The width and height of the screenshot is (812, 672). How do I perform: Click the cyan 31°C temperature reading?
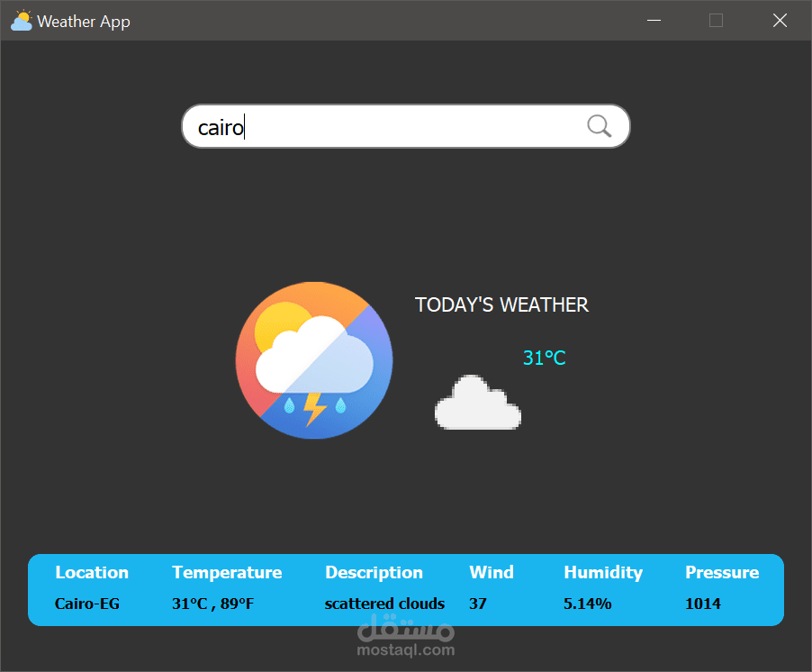tap(545, 358)
